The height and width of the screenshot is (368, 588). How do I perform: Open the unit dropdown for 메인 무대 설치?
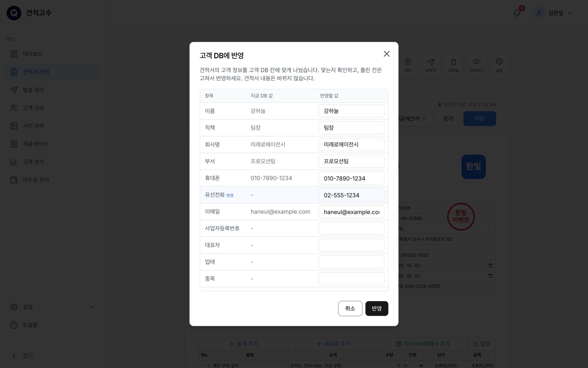pos(413,365)
